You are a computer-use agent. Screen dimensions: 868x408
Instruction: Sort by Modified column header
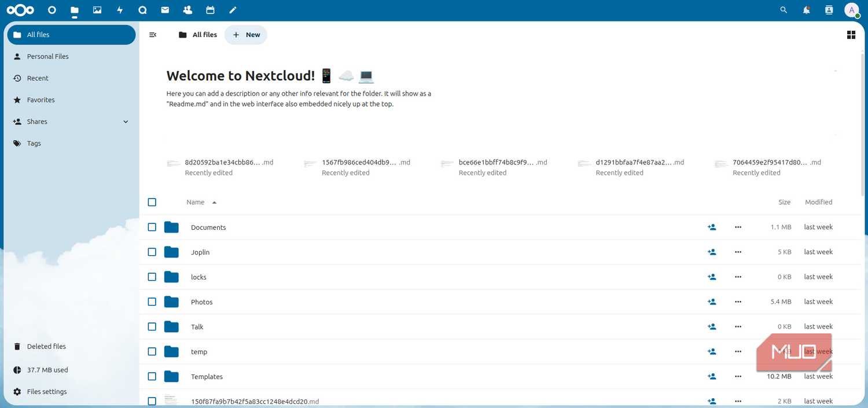tap(818, 202)
